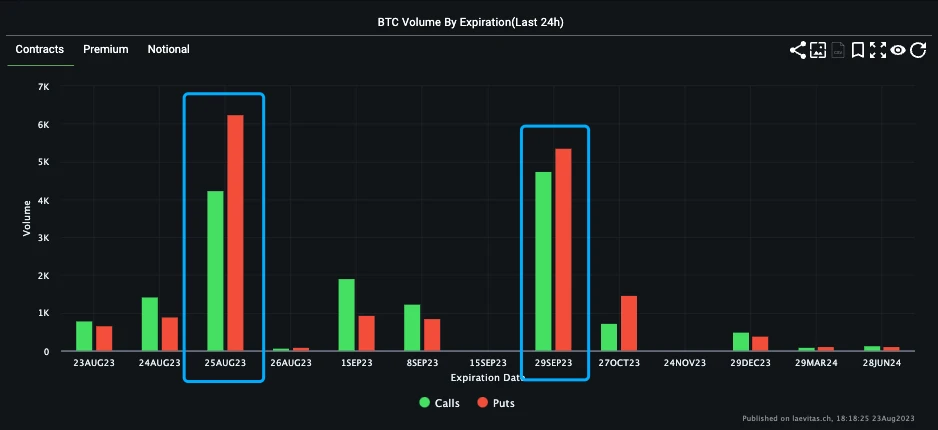Select the 23AUG23 green Calls bar
938x430 pixels.
coord(84,336)
